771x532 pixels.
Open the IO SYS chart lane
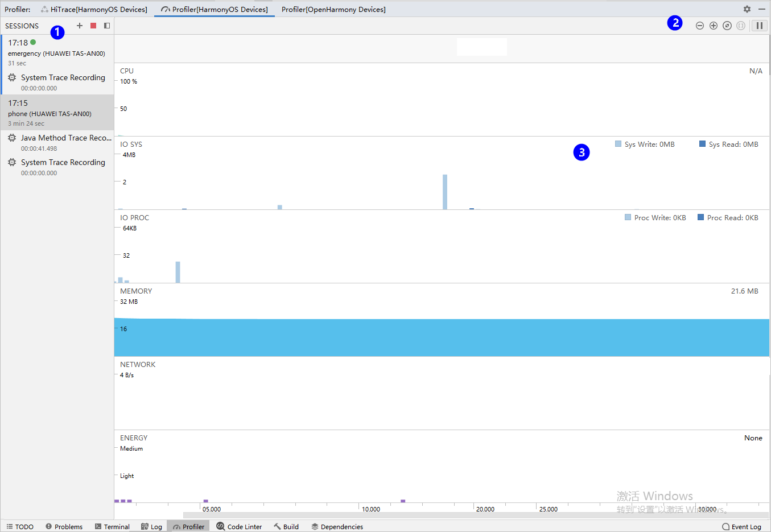click(442, 173)
